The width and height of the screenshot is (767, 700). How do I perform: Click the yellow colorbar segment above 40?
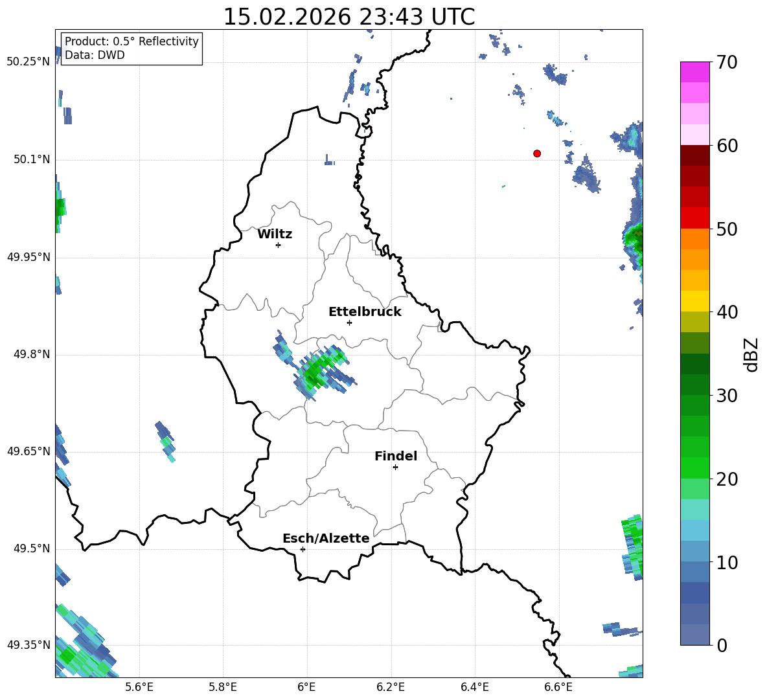694,301
